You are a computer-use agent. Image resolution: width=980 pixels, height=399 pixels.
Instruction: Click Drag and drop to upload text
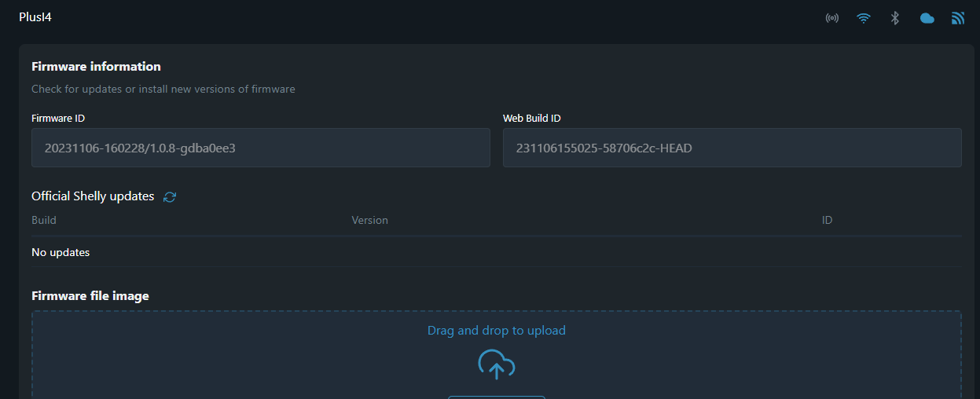click(497, 331)
